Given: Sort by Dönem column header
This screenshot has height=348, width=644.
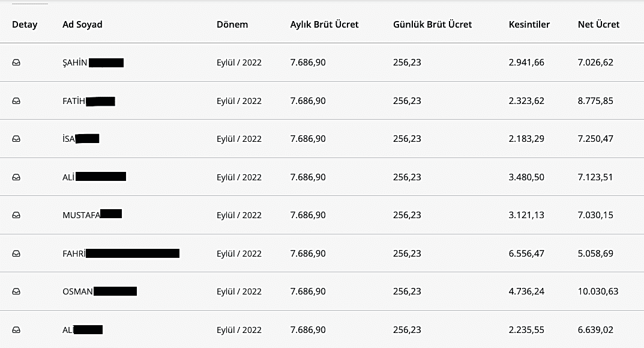Looking at the screenshot, I should 232,25.
